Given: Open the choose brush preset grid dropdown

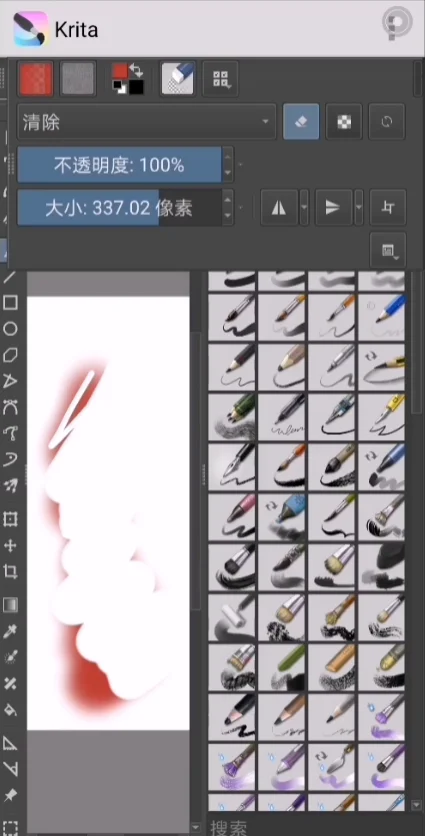Looking at the screenshot, I should pos(220,78).
